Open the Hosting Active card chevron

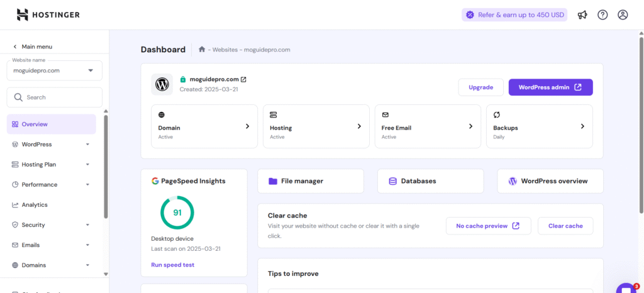tap(359, 126)
